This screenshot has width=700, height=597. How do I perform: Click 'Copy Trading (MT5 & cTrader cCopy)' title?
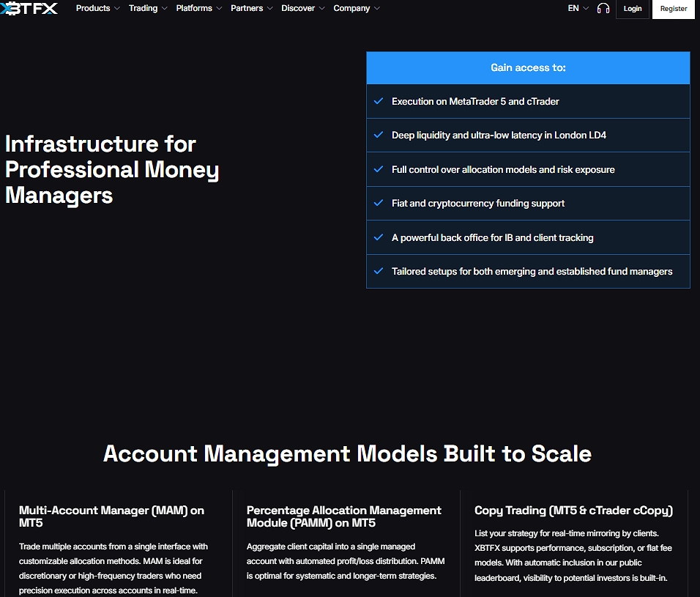[x=573, y=511]
